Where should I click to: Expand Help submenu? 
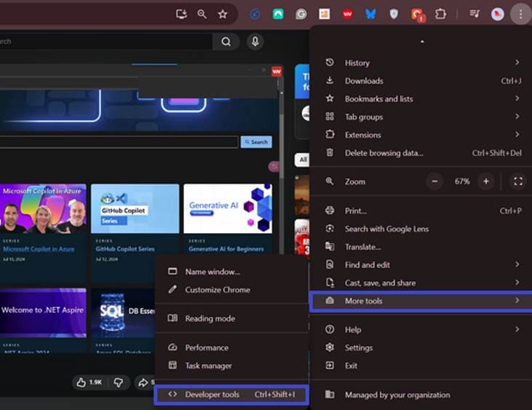[x=421, y=330]
